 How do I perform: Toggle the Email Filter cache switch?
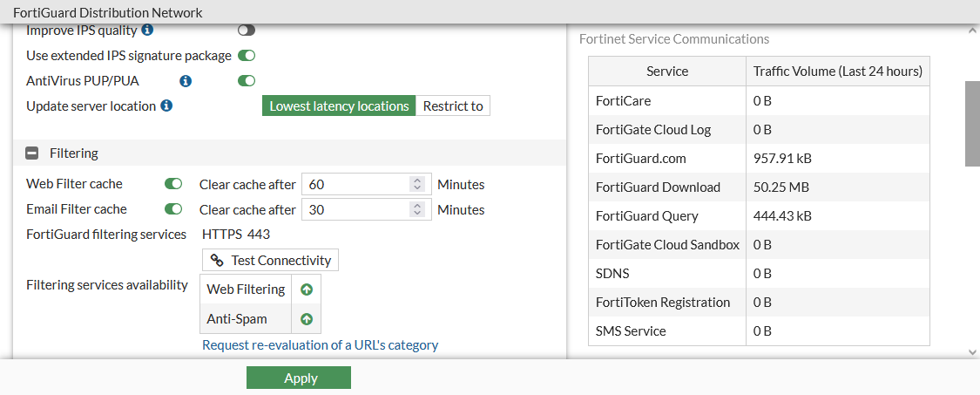173,209
